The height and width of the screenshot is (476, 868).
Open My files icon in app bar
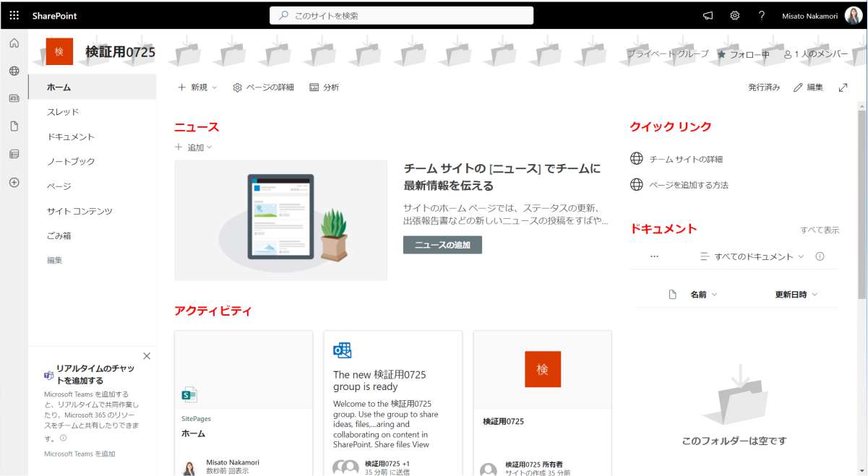tap(14, 126)
